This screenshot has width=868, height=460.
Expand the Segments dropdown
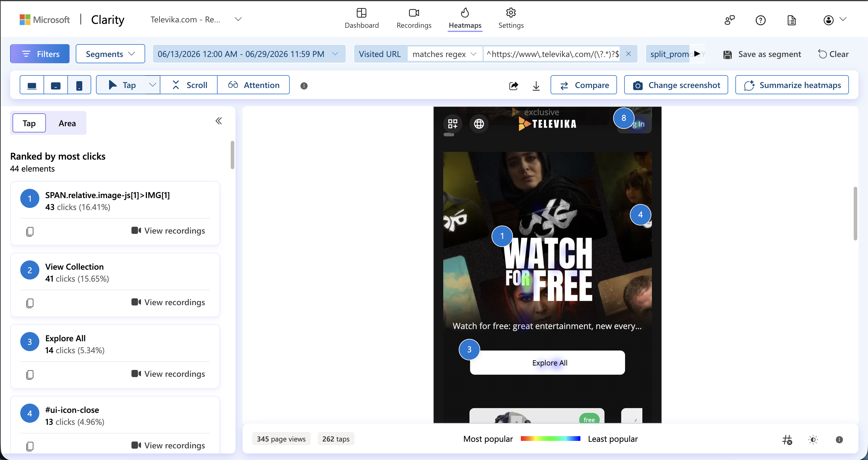click(110, 54)
